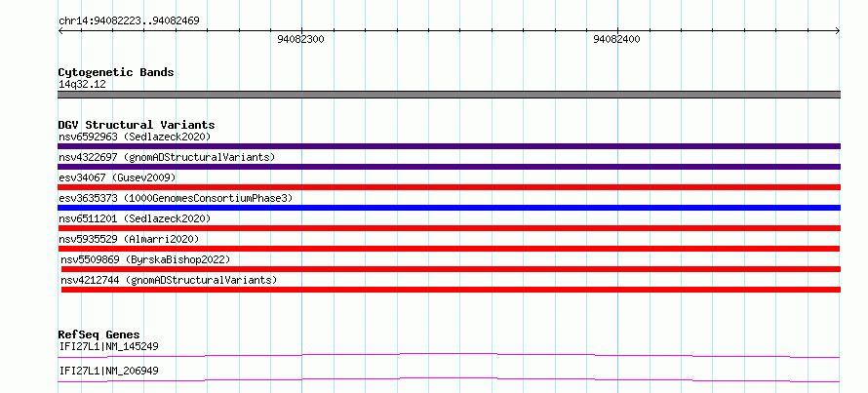The width and height of the screenshot is (868, 393).
Task: Select nsv4322697 (gnomADStructuralVariants) label
Action: point(167,157)
